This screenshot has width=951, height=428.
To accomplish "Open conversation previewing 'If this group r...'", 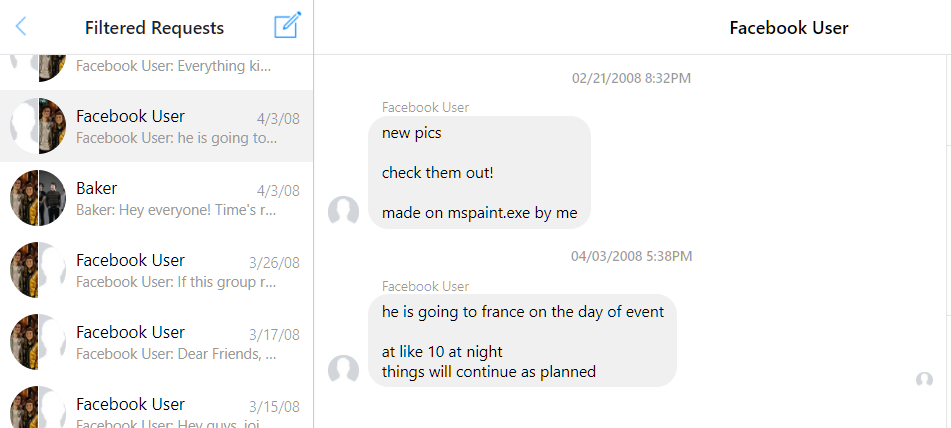I will point(156,270).
